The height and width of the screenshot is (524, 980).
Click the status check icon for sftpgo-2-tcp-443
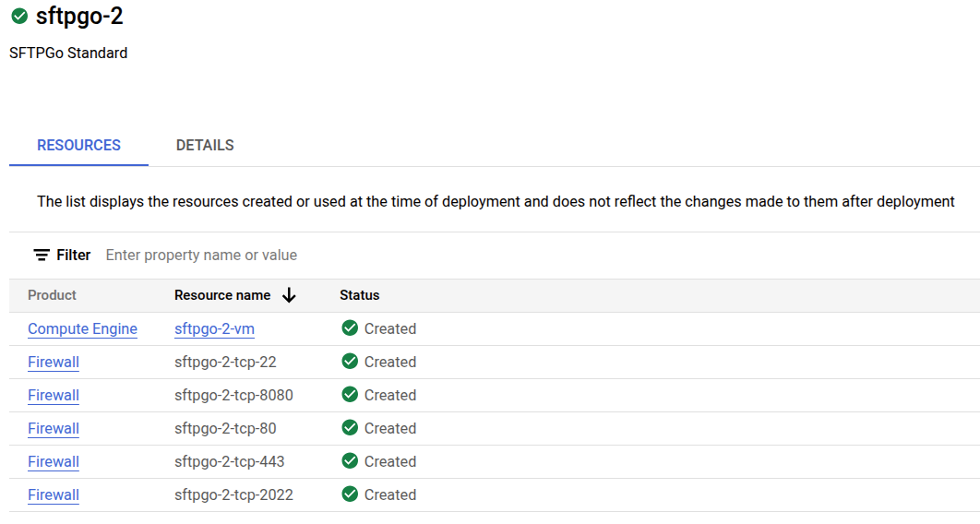(350, 461)
